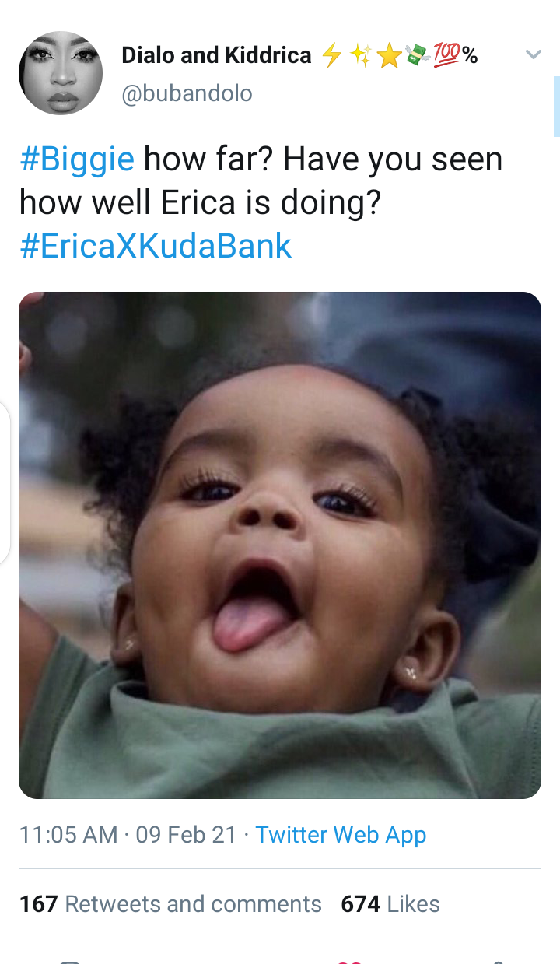This screenshot has width=560, height=964.
Task: Expand the tweet options chevron
Action: click(533, 54)
